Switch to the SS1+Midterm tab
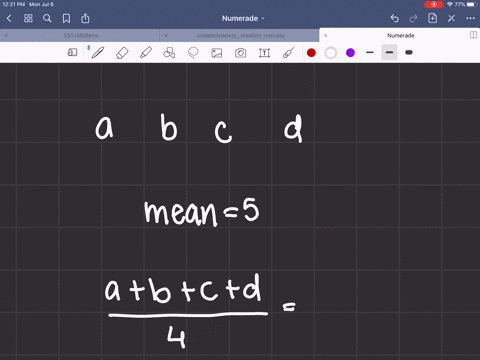The height and width of the screenshot is (360, 480). [81, 35]
